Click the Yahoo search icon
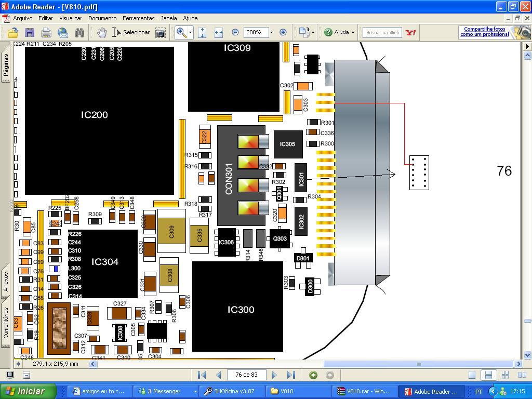Image resolution: width=532 pixels, height=399 pixels. pyautogui.click(x=410, y=33)
